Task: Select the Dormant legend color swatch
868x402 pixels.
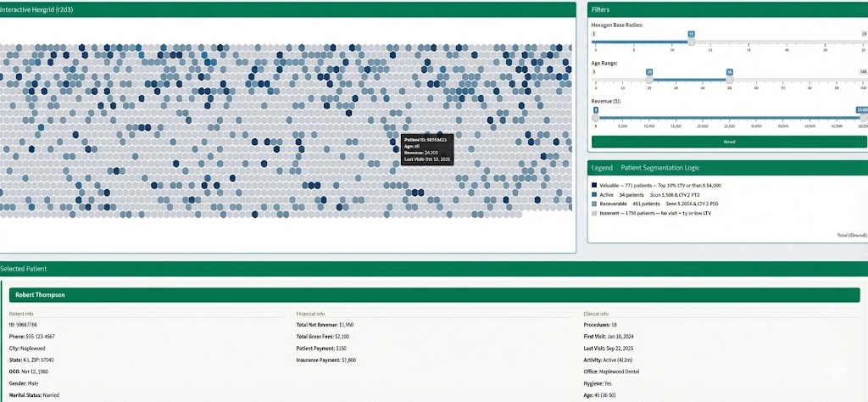Action: (x=594, y=214)
